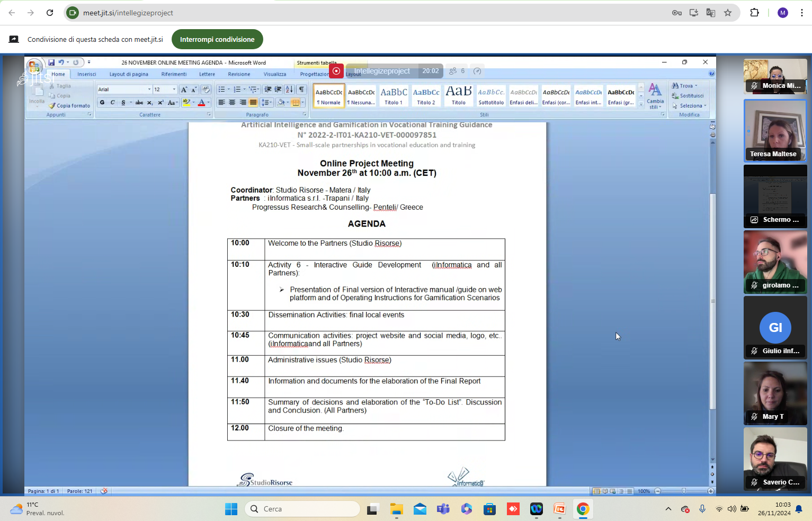Apply the Sottotitolo style
The height and width of the screenshot is (521, 812).
coord(491,96)
